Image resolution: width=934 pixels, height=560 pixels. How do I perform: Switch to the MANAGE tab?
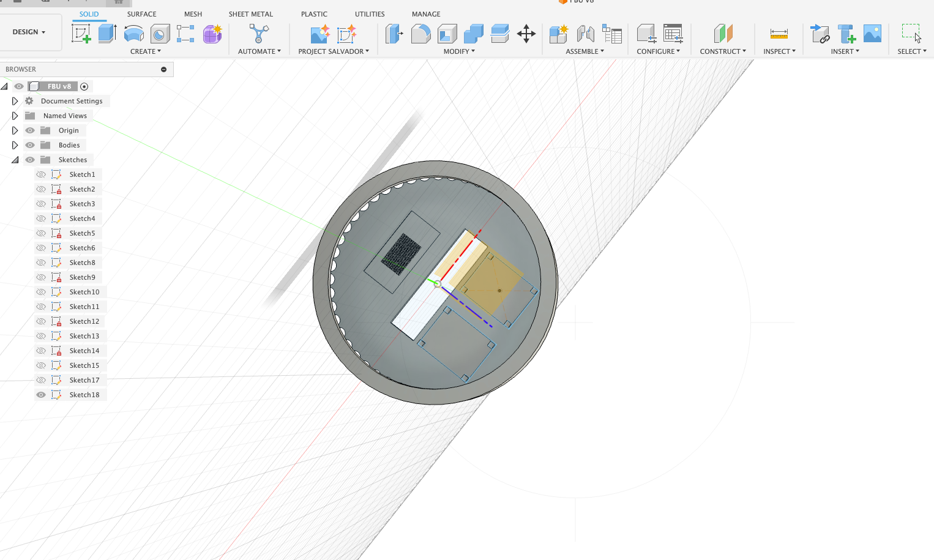coord(426,14)
